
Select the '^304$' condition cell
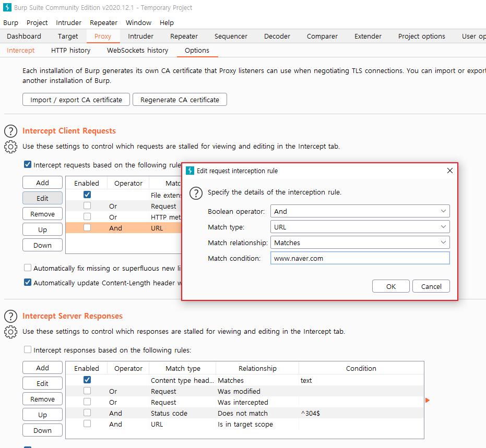point(361,413)
